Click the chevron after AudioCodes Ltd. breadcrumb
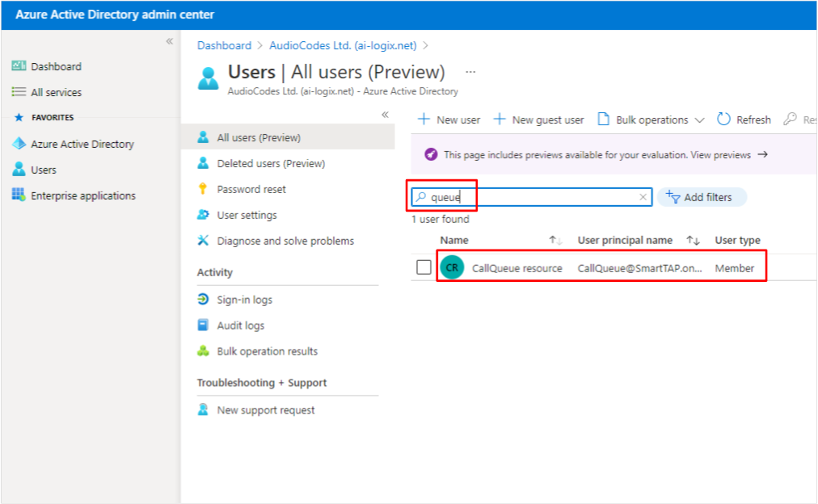 (x=425, y=46)
